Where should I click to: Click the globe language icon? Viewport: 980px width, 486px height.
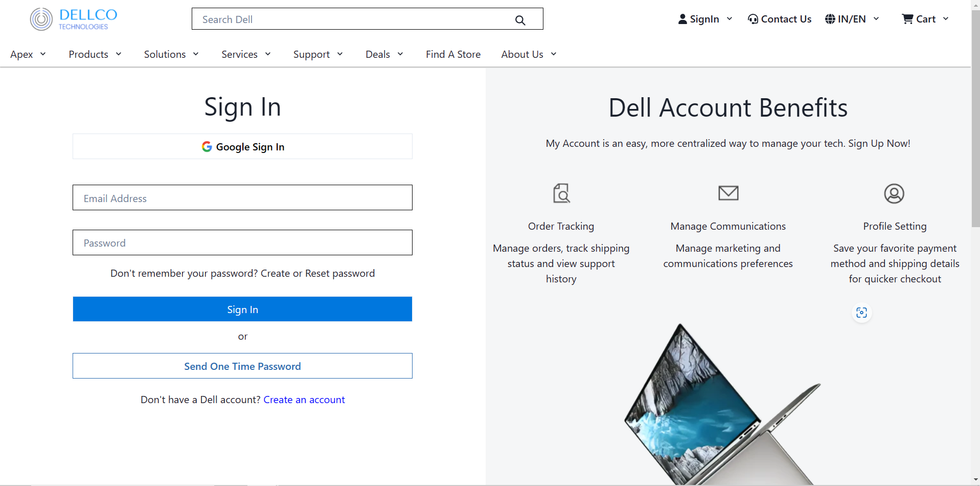coord(830,19)
